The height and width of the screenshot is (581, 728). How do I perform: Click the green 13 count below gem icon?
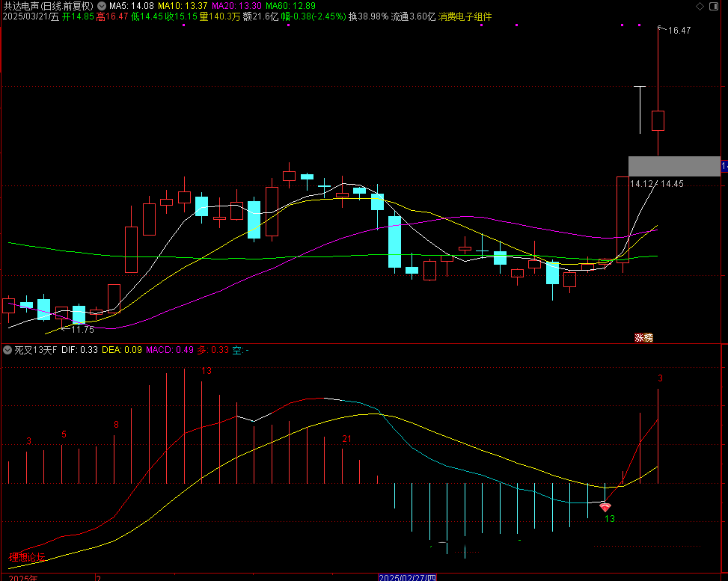(x=609, y=518)
